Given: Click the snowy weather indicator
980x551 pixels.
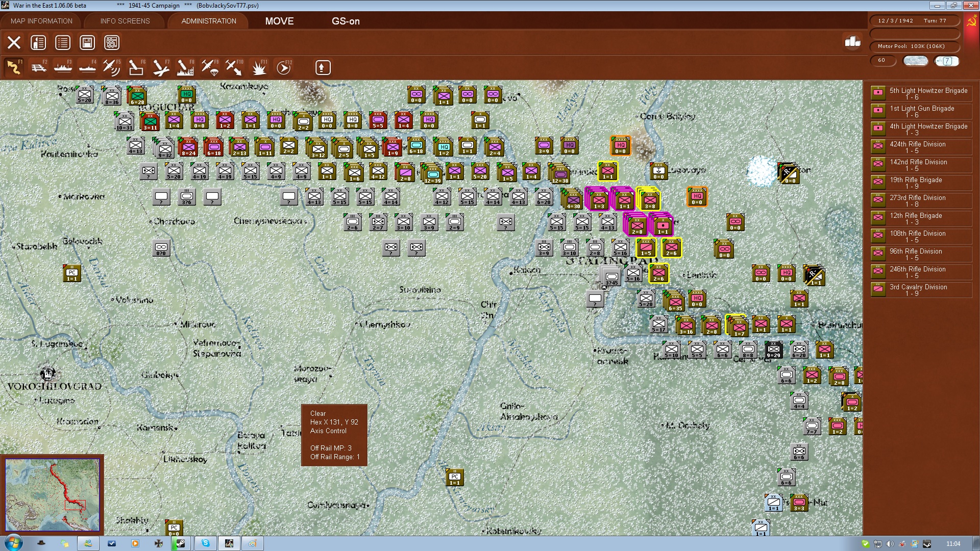Looking at the screenshot, I should [x=916, y=61].
